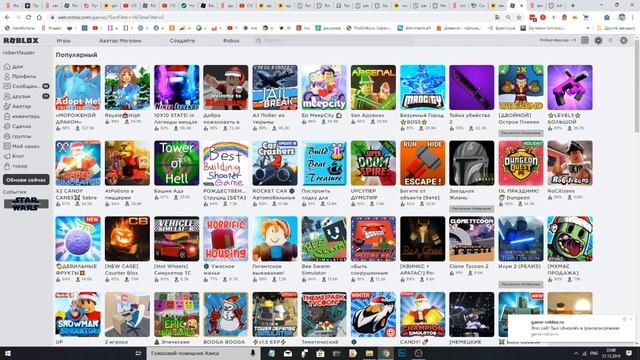Screen dimensions: 640x360
Task: Open the инвентарь sidebar icon
Action: (x=7, y=116)
